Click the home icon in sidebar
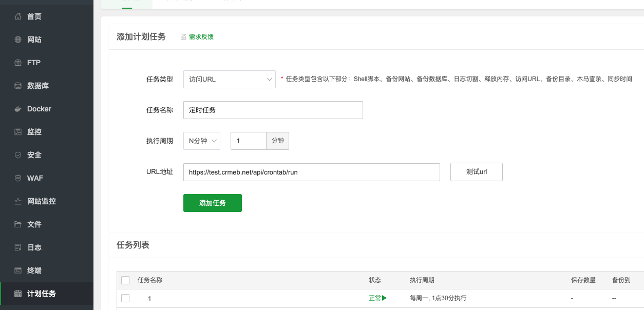Viewport: 644px width, 310px height. pyautogui.click(x=18, y=16)
